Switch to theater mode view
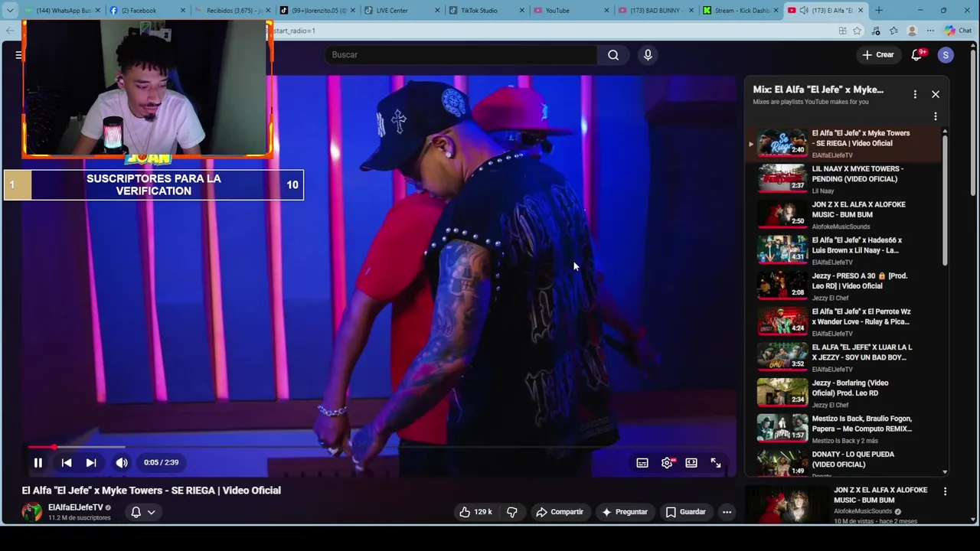The image size is (980, 551). pos(691,462)
